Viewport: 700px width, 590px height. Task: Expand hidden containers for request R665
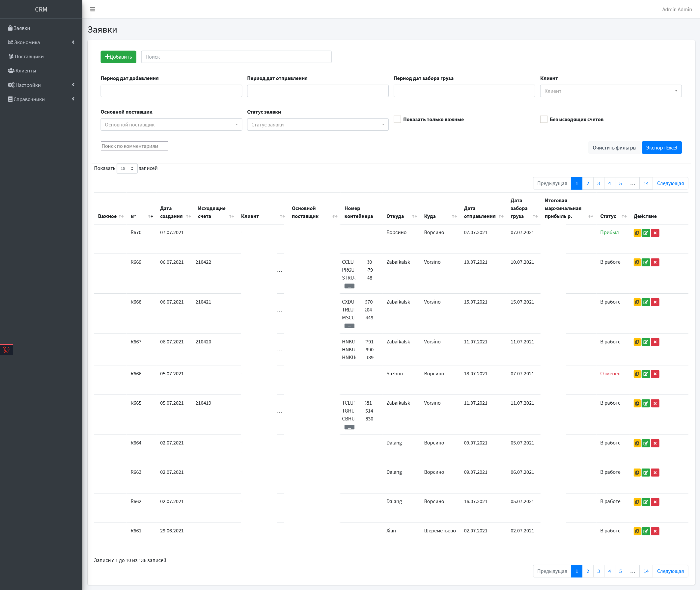[x=349, y=427]
